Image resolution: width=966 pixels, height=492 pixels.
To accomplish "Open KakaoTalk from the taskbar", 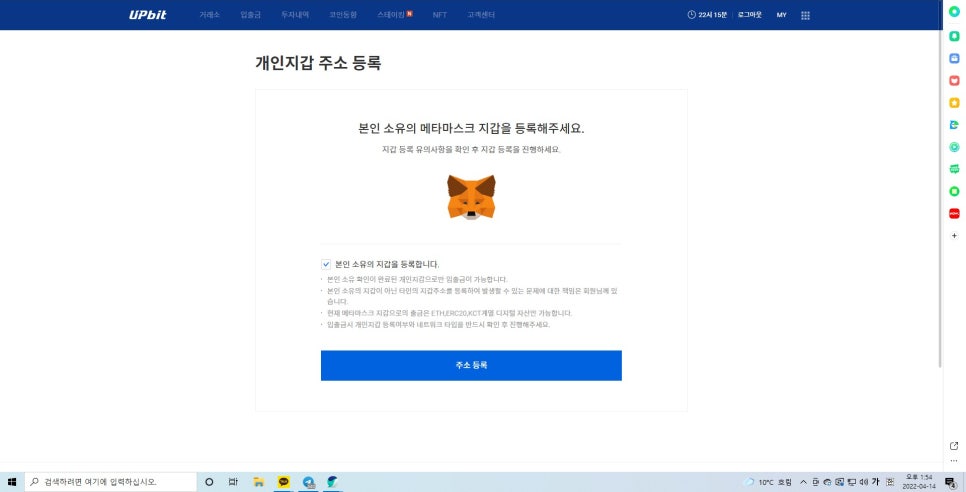I will click(283, 482).
